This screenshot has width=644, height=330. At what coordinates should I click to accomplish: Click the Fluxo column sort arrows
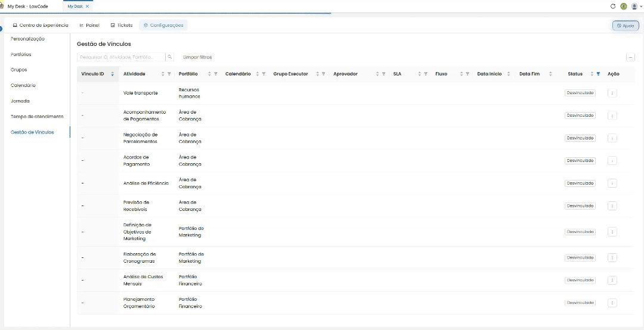click(x=462, y=74)
